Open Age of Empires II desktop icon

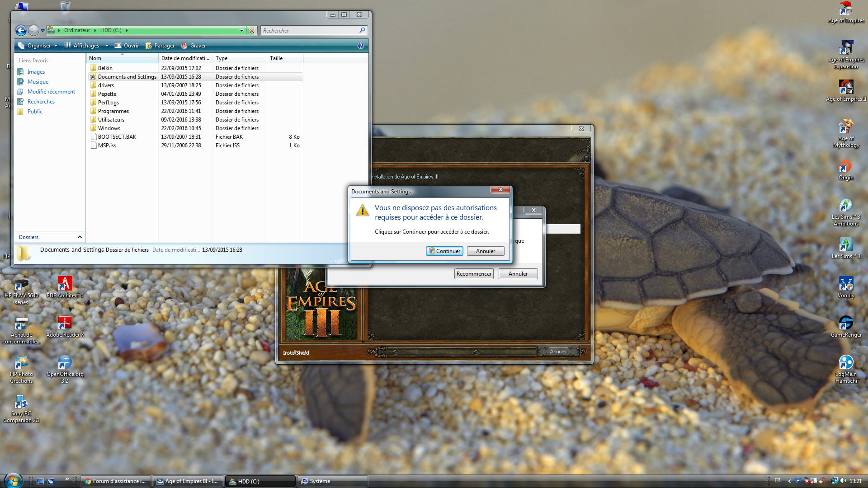coord(846,90)
